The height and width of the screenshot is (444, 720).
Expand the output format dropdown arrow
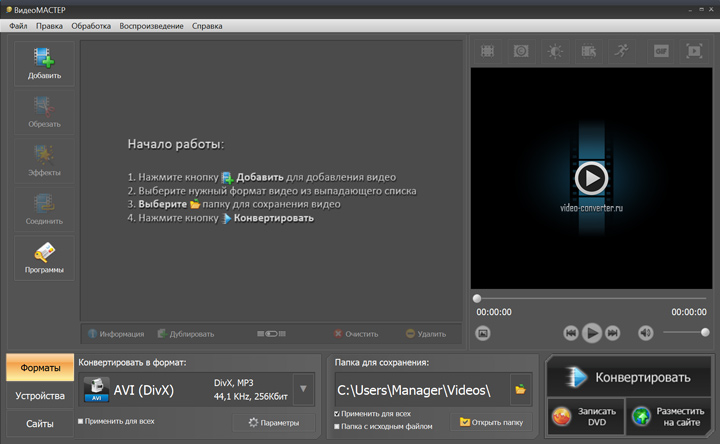pos(303,389)
